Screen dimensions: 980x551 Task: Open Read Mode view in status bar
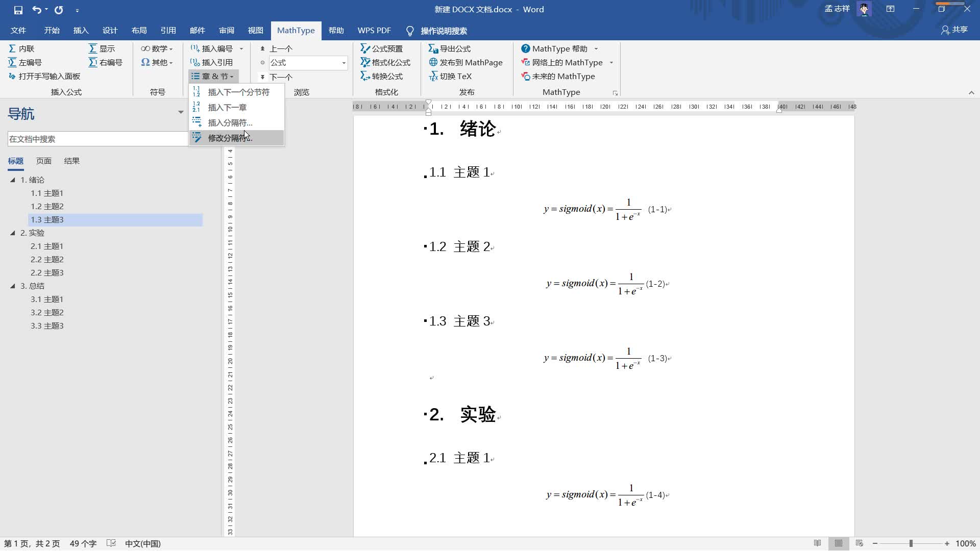[x=817, y=543]
